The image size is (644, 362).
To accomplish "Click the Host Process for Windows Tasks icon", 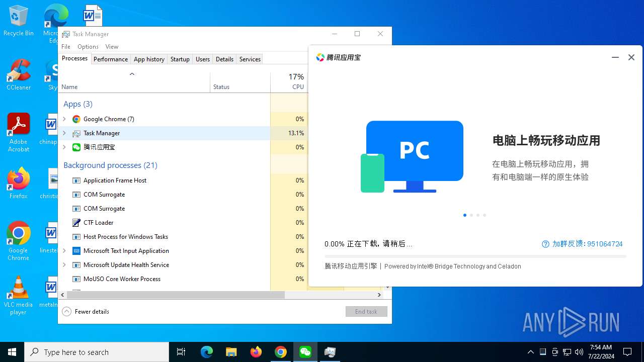I will (x=76, y=237).
